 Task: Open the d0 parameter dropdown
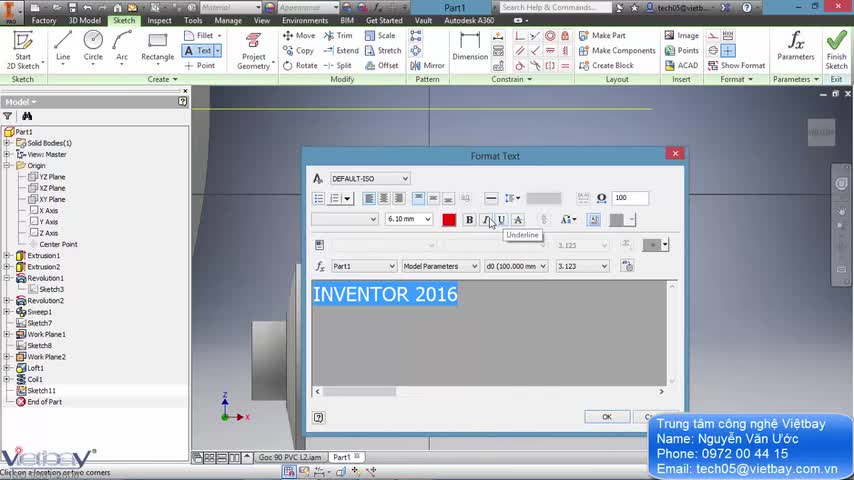point(516,266)
